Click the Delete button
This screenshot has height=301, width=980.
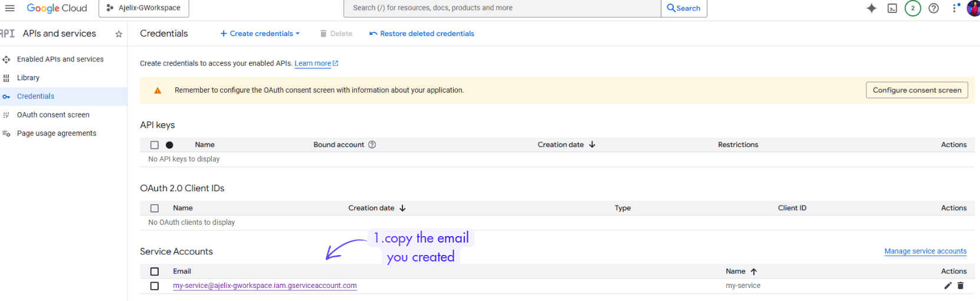coord(336,34)
